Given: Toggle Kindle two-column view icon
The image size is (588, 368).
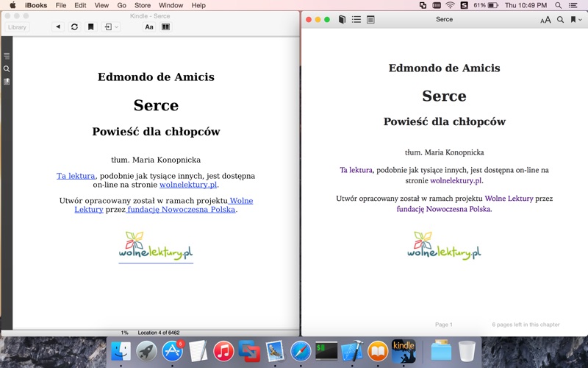Looking at the screenshot, I should point(165,27).
